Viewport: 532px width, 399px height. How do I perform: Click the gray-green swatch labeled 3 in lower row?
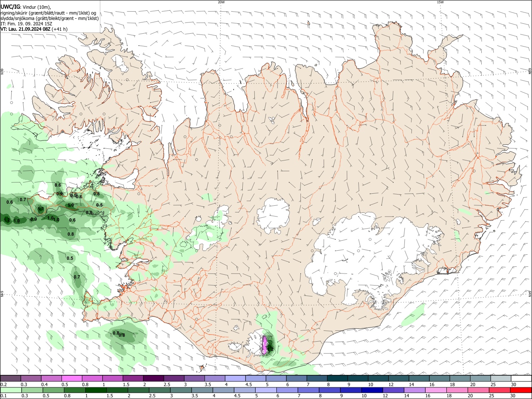pos(181,390)
